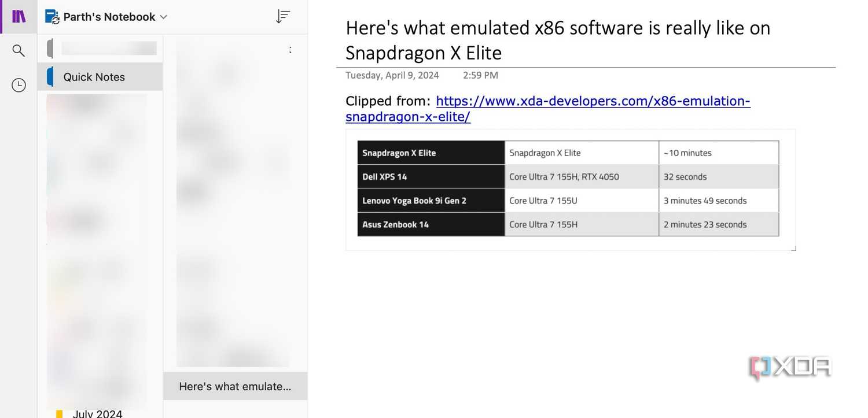Click the note title heading text
Screen dimensions: 868x418
[x=558, y=40]
